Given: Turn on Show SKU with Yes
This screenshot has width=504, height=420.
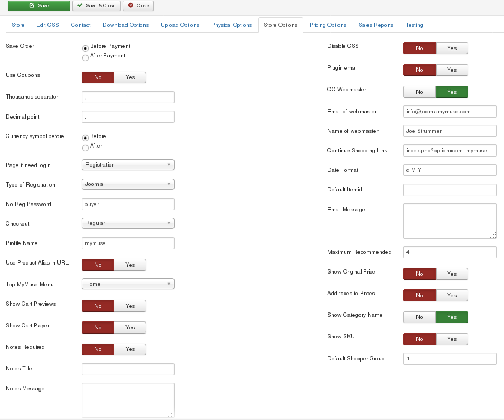Looking at the screenshot, I should 451,339.
